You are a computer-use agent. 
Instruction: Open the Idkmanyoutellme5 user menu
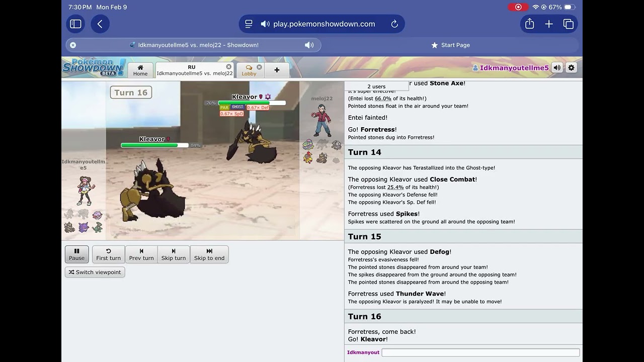pos(511,68)
